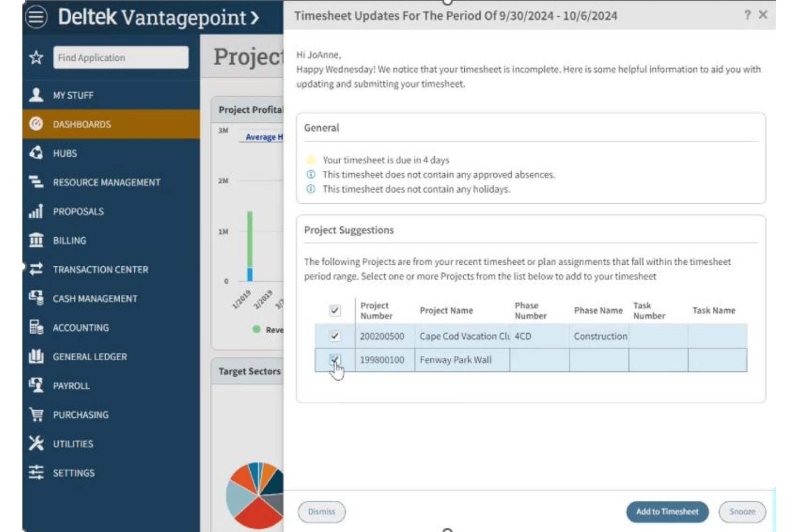Click the Hubs icon
Screen dimensions: 798x532
click(36, 153)
